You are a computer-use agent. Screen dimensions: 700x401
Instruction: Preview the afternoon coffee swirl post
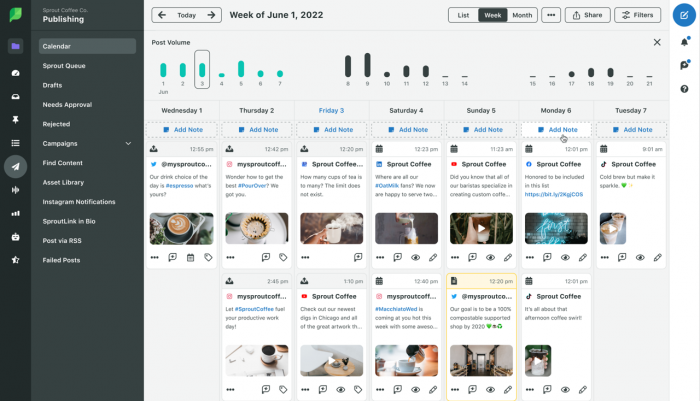pyautogui.click(x=565, y=389)
